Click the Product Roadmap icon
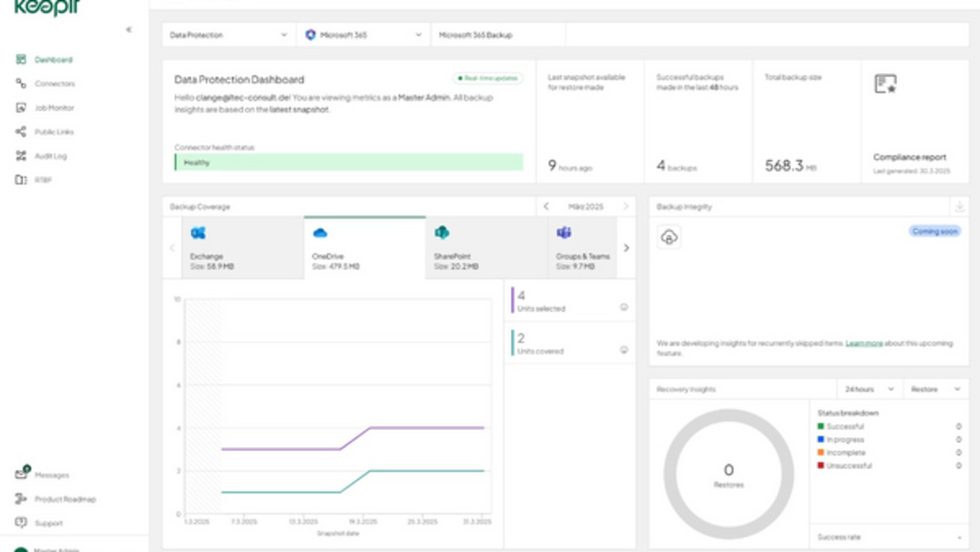980x552 pixels. pyautogui.click(x=21, y=499)
